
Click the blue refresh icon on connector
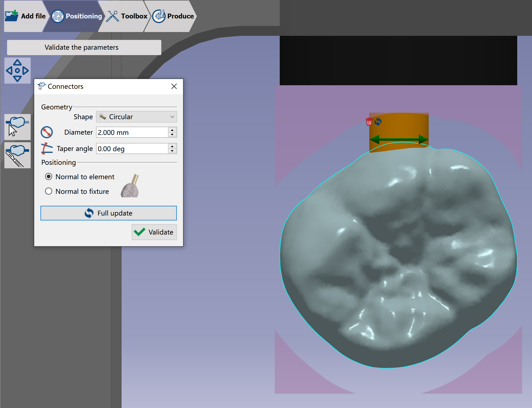point(378,122)
